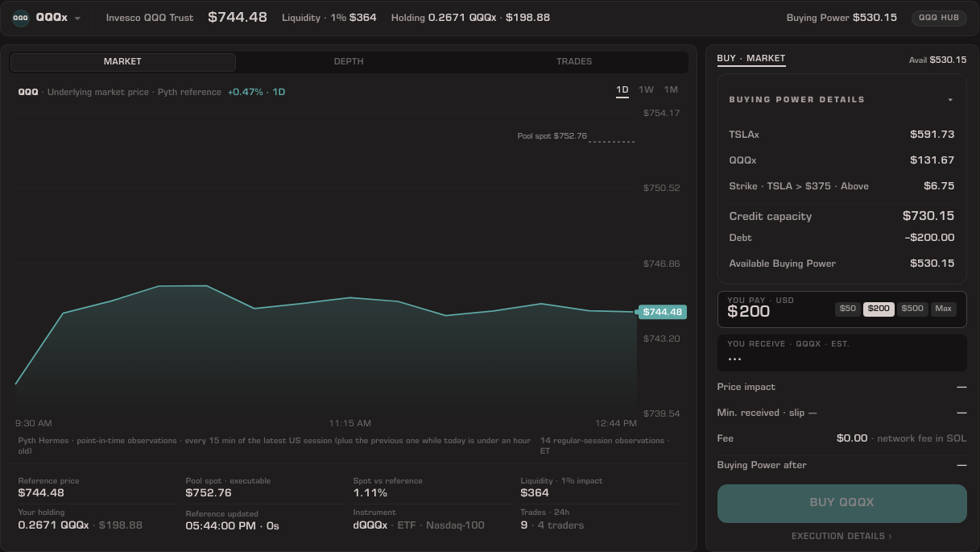The width and height of the screenshot is (980, 552).
Task: Choose the $200 preset amount
Action: click(x=879, y=309)
